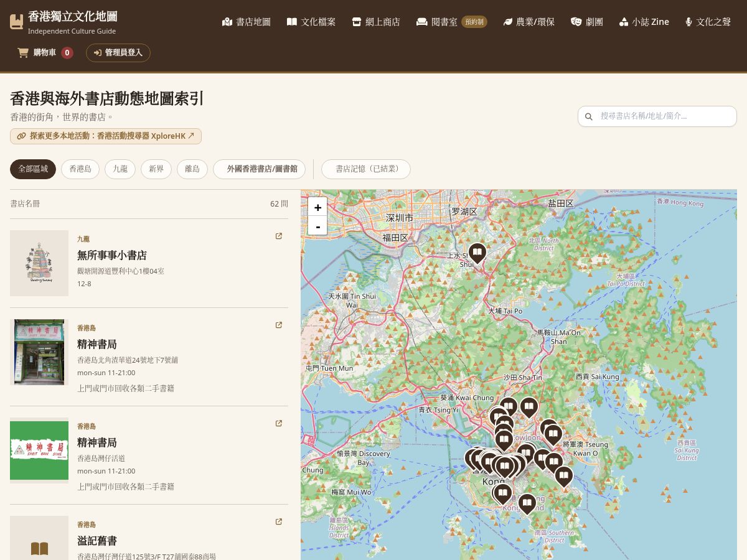The height and width of the screenshot is (560, 747).
Task: Open external link for 無所事事小書店
Action: click(279, 236)
